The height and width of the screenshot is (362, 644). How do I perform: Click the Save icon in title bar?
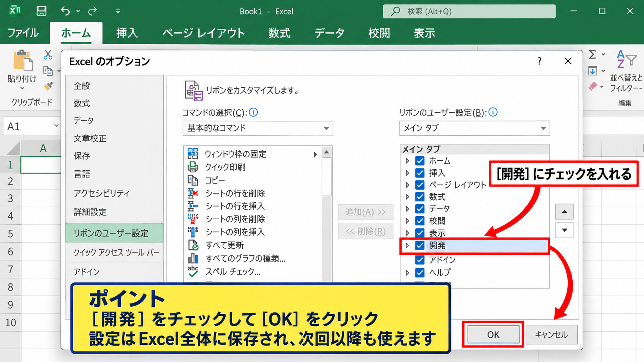tap(41, 11)
